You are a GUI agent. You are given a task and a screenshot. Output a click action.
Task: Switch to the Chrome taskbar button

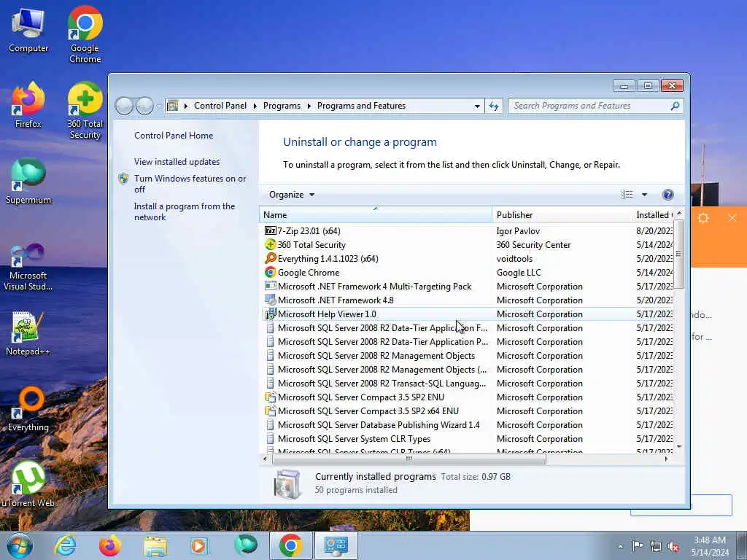tap(290, 545)
